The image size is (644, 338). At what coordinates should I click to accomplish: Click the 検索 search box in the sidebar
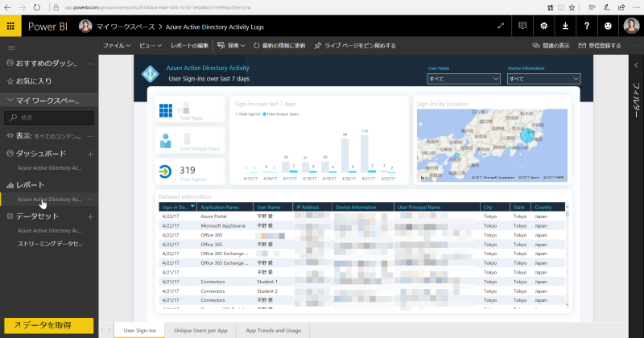49,117
